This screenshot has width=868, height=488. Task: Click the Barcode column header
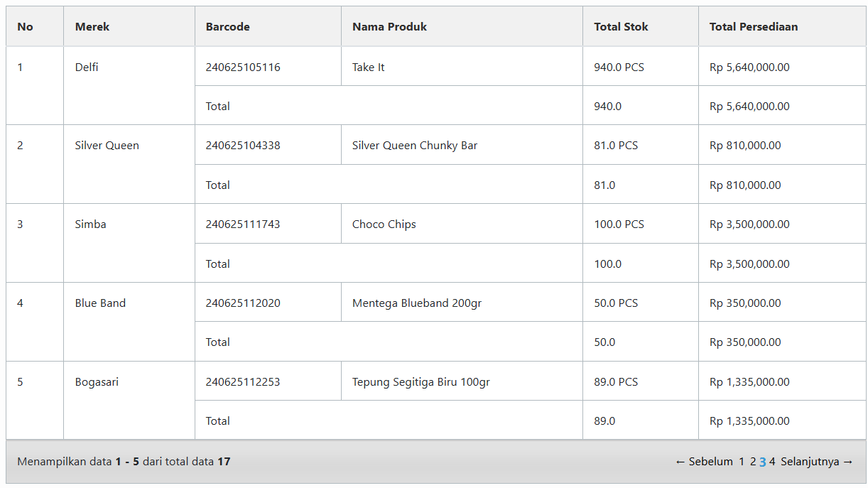pos(228,27)
